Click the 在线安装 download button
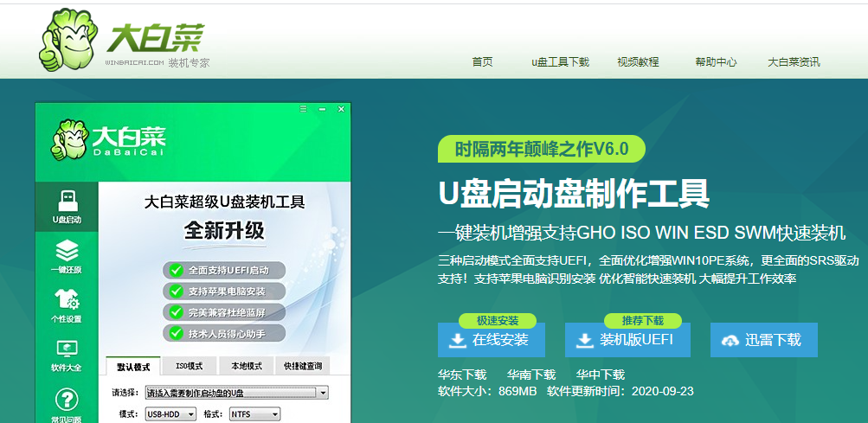868x423 pixels. [x=491, y=340]
